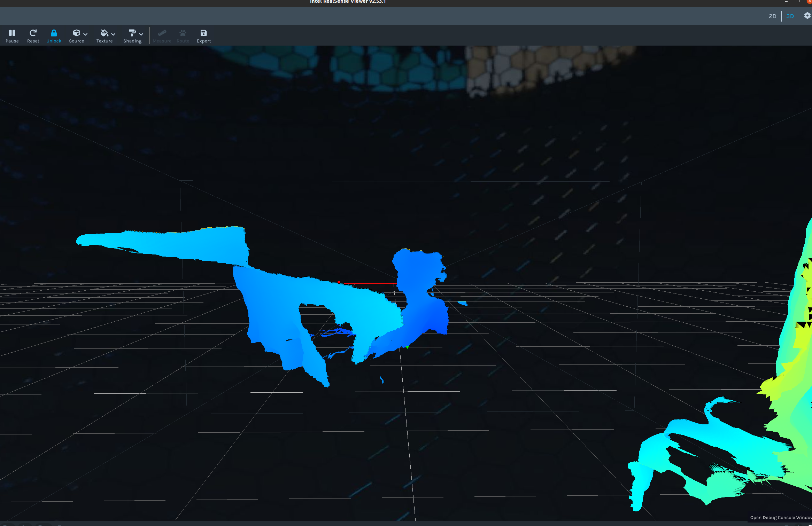The width and height of the screenshot is (812, 526).
Task: Select the 3D view tab
Action: [790, 16]
